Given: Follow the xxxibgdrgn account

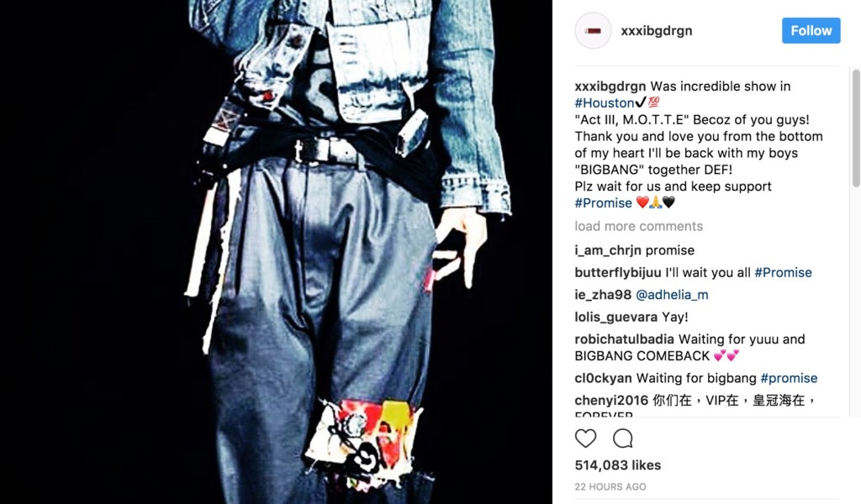Looking at the screenshot, I should pyautogui.click(x=811, y=31).
